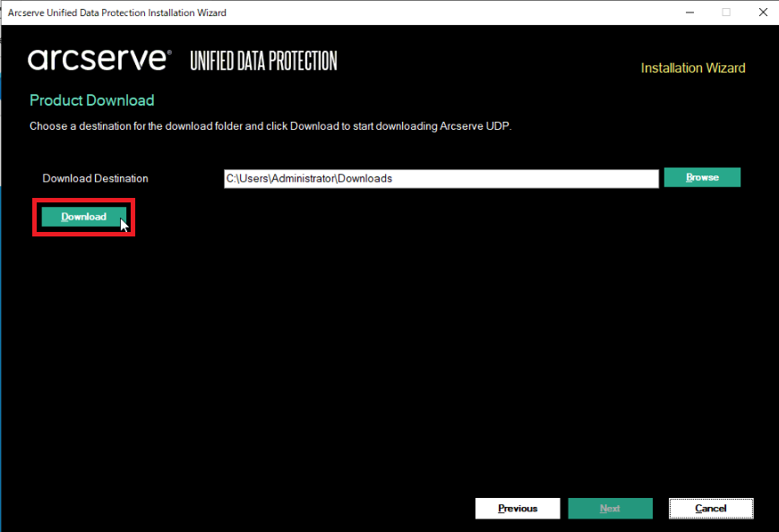The image size is (779, 532).
Task: Open the Browse folder dialog
Action: [x=702, y=177]
